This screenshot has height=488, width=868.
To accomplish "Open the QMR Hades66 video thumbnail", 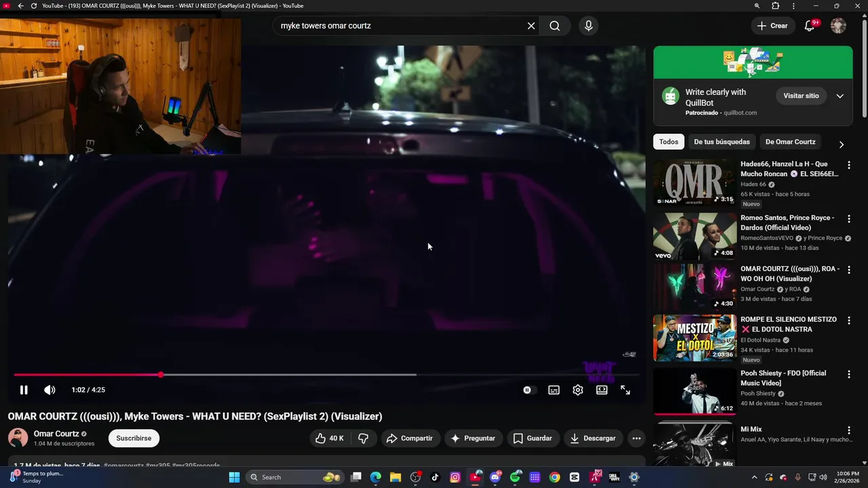I will point(694,182).
